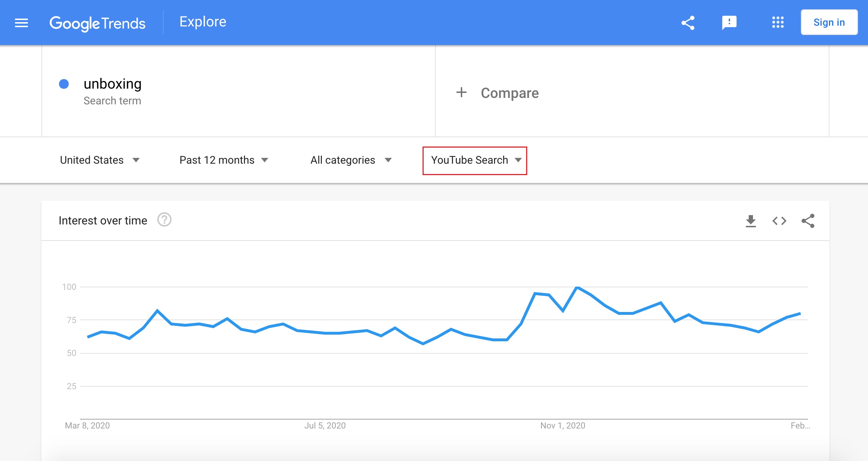The width and height of the screenshot is (868, 461).
Task: Click the Sign in button
Action: (829, 23)
